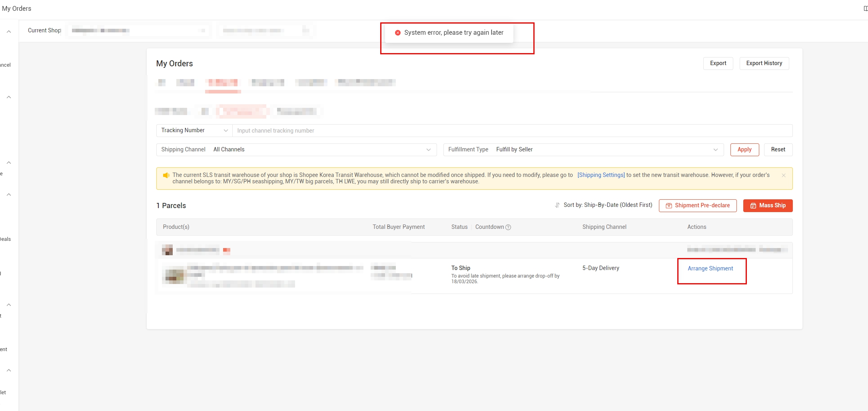Click the product image thumbnail
This screenshot has height=411, width=868.
coord(174,276)
